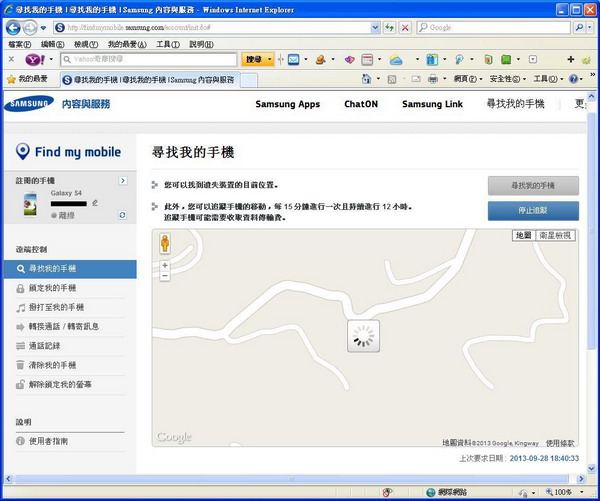Click the weather cloud icon
The image size is (600, 501).
click(396, 60)
